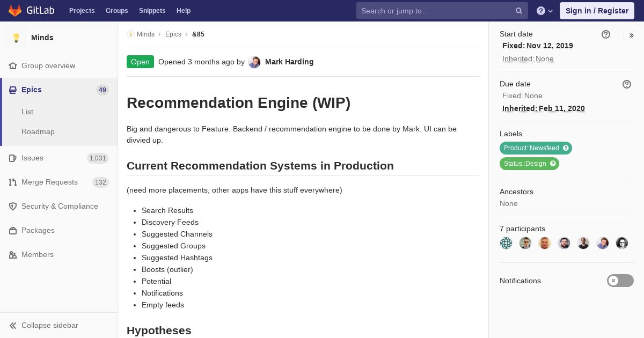Viewport: 644px width, 338px height.
Task: Click 'Inherited: Feb 11, 2020' due date text
Action: pos(544,108)
